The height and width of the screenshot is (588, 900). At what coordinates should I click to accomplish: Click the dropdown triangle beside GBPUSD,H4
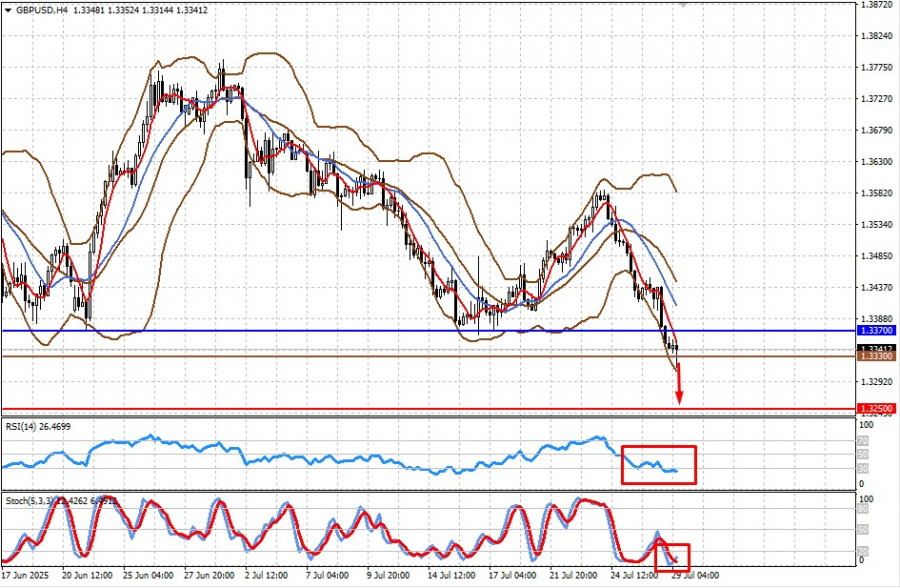click(8, 10)
